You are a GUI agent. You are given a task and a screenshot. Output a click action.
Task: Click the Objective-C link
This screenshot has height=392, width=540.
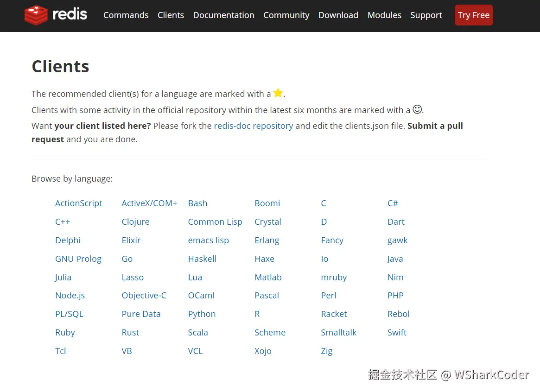144,296
